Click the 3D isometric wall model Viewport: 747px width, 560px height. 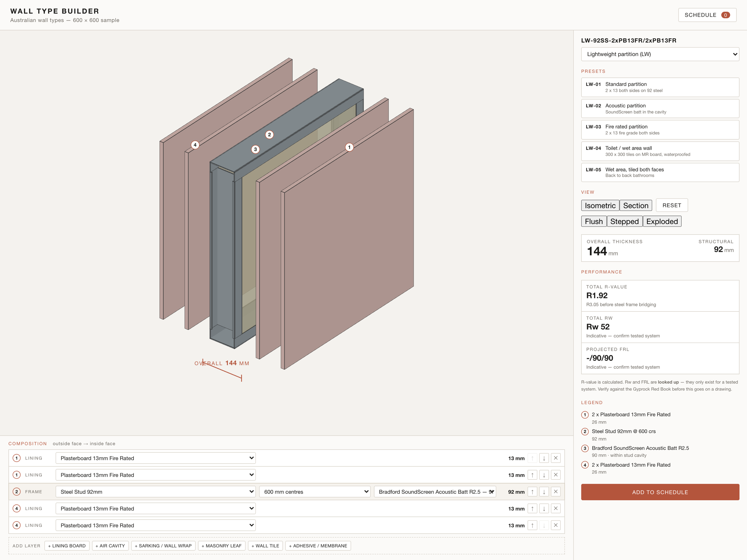(x=286, y=213)
